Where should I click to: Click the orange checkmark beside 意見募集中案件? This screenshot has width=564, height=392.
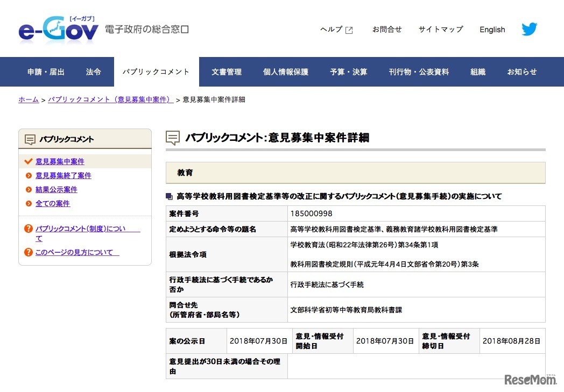point(29,161)
